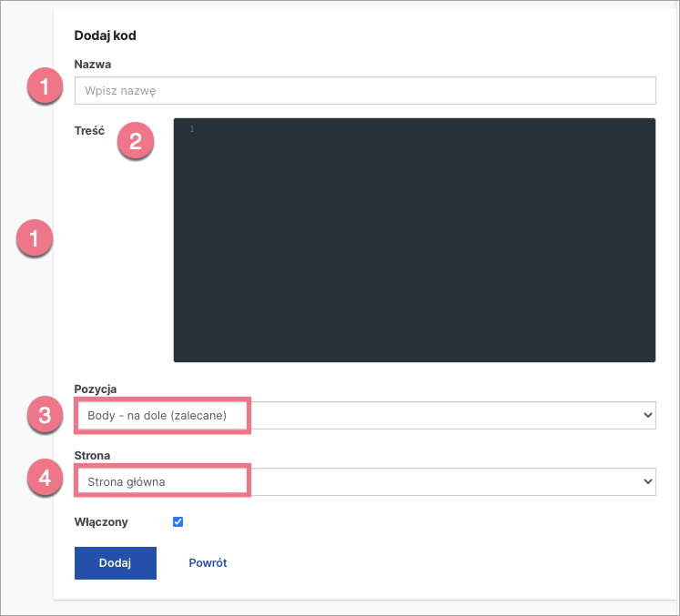Click the Treść label

click(x=89, y=130)
